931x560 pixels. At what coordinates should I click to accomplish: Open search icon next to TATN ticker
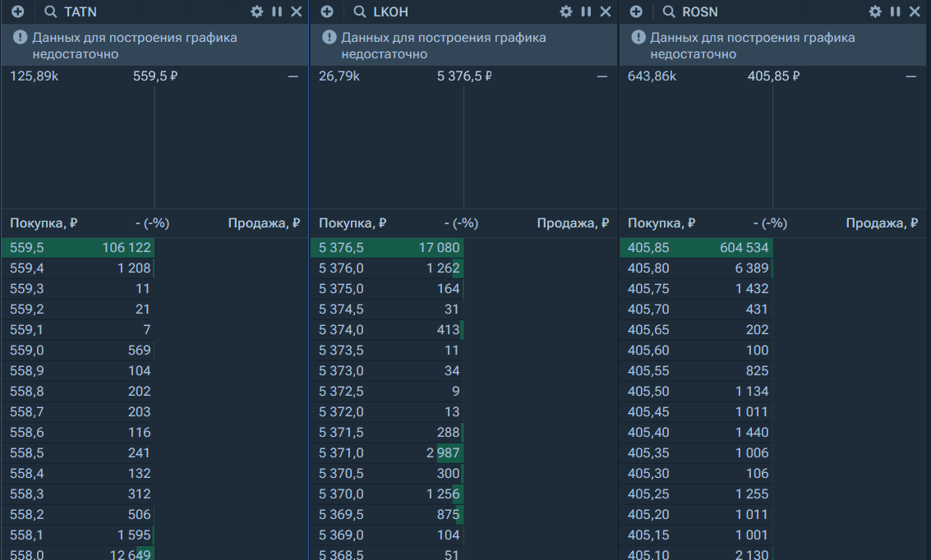tap(51, 11)
